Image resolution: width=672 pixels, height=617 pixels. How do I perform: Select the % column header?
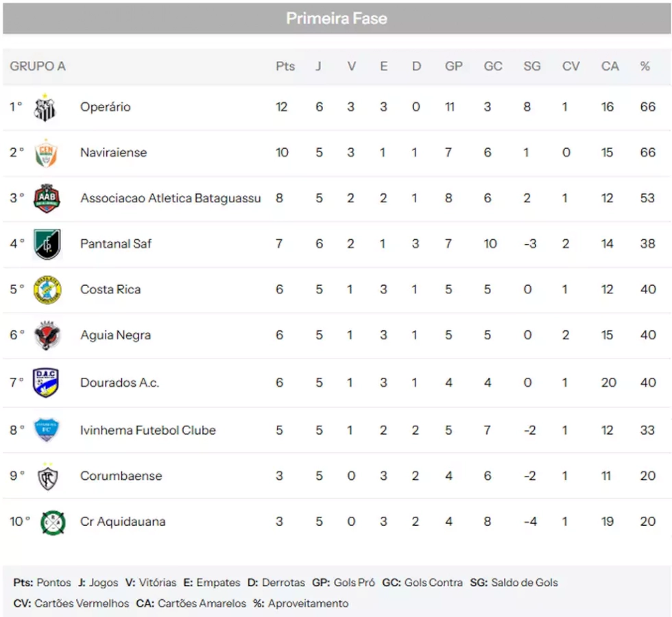[x=645, y=66]
